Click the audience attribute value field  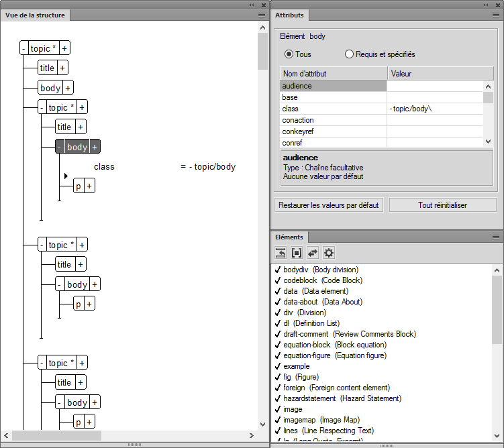coord(434,86)
